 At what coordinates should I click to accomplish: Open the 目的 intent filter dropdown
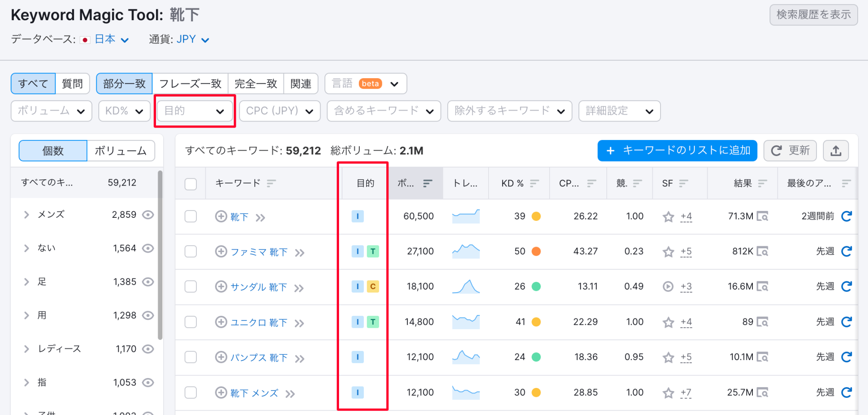[x=195, y=111]
